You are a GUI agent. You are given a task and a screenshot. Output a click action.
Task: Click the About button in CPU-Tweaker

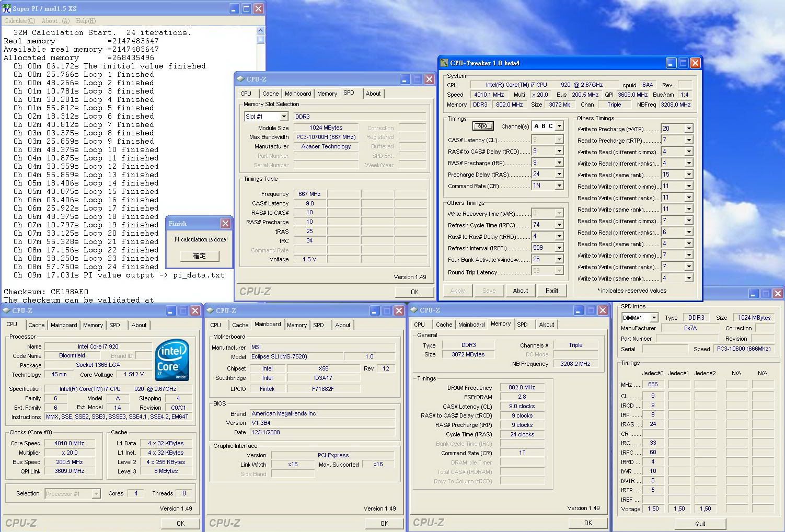521,291
